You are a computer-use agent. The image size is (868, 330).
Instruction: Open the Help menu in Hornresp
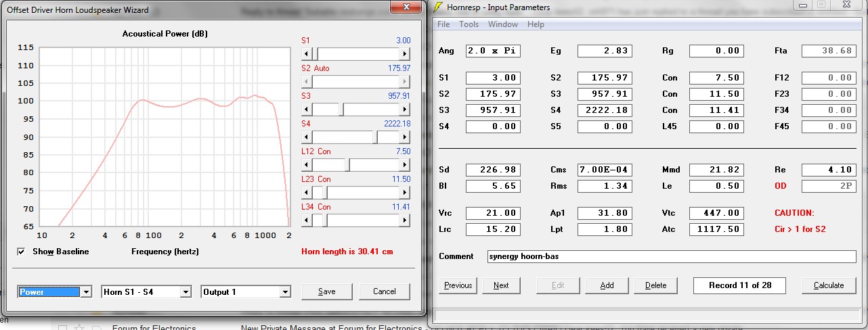click(x=536, y=24)
